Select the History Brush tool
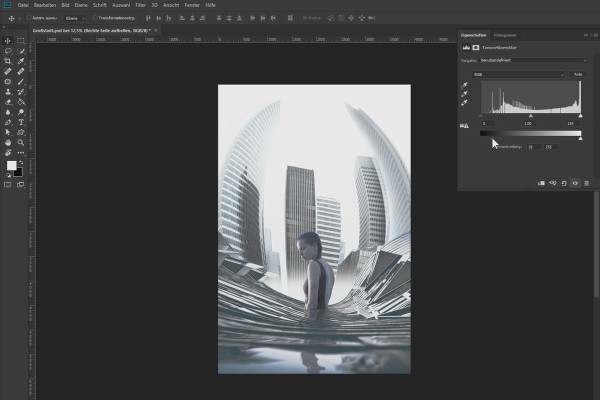Viewport: 600px width, 400px height. click(21, 92)
